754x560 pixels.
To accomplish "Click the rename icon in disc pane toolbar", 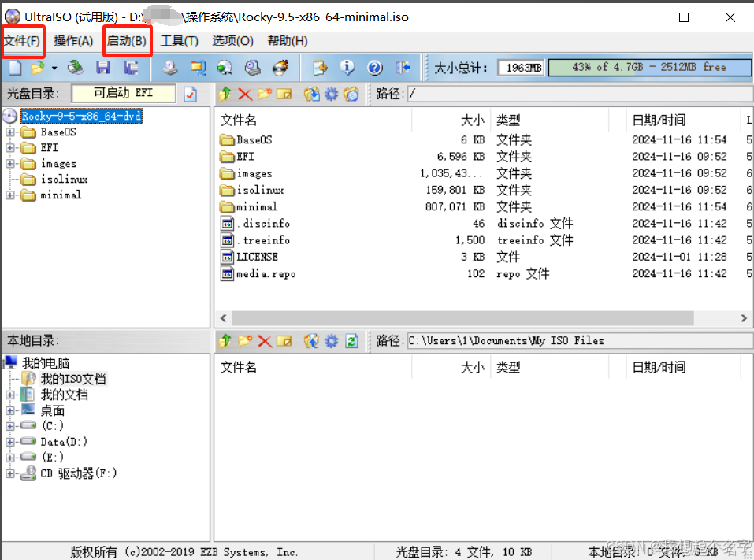I will click(x=284, y=95).
